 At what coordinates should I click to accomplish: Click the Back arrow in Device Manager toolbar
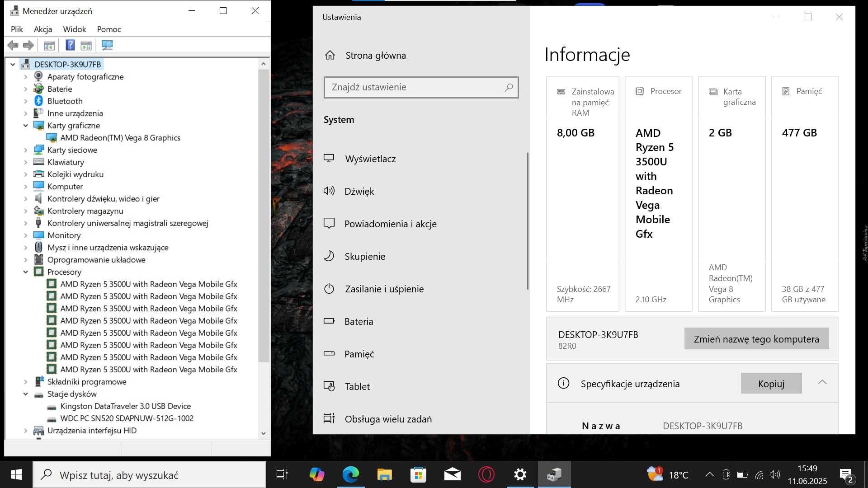tap(13, 45)
